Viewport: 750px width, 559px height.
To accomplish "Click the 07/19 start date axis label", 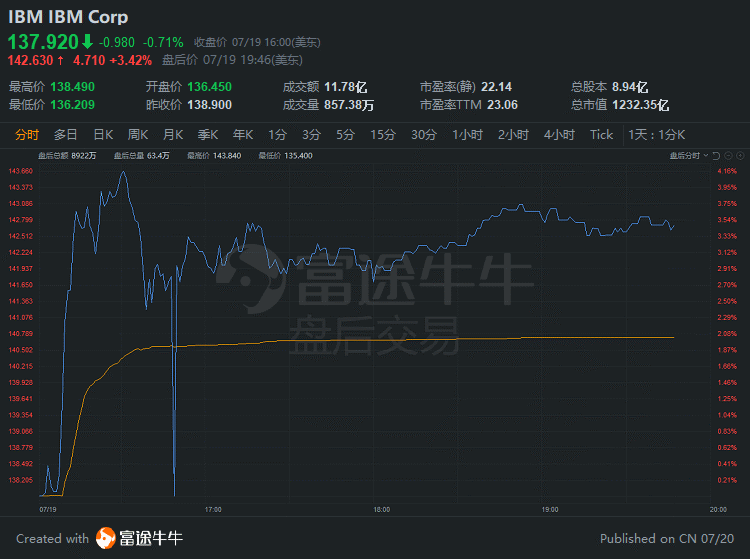I will click(x=48, y=510).
